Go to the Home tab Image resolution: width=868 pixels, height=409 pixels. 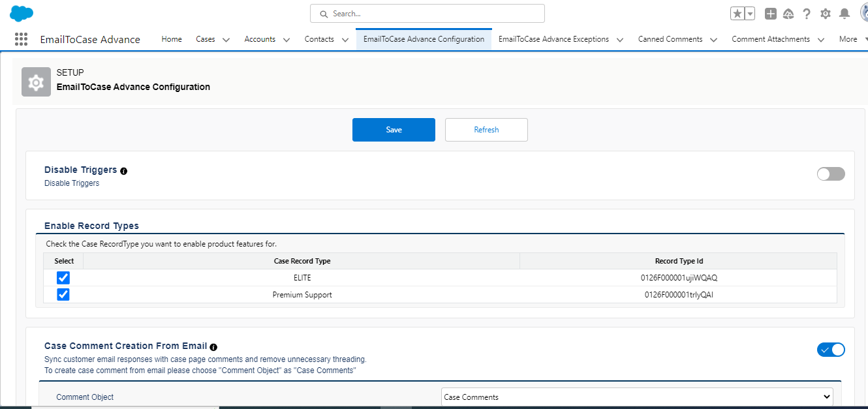172,39
